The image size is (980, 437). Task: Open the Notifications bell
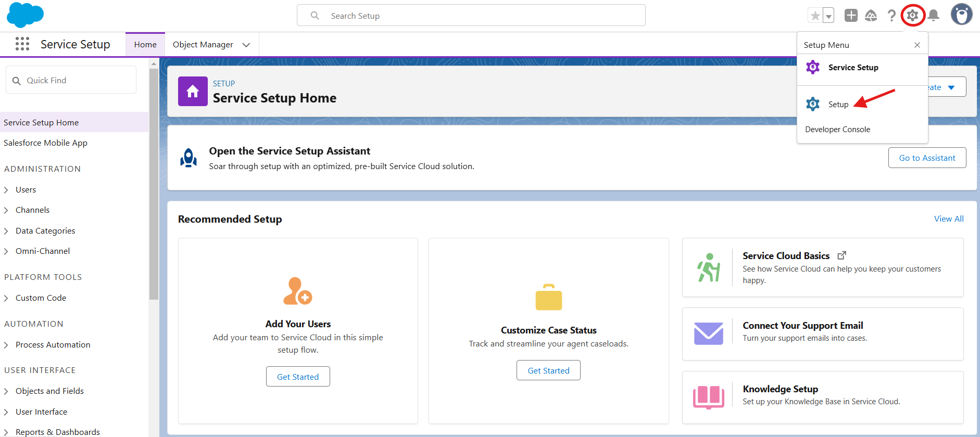(x=934, y=16)
